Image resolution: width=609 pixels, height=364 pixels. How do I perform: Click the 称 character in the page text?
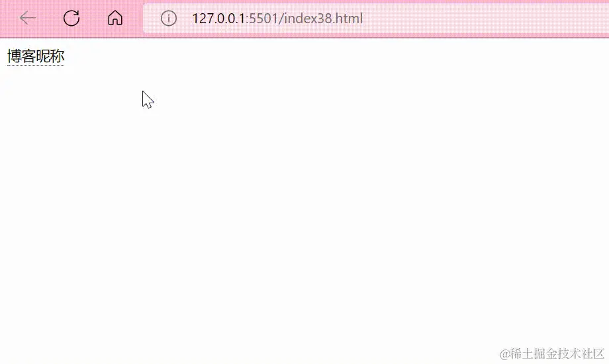click(x=58, y=56)
